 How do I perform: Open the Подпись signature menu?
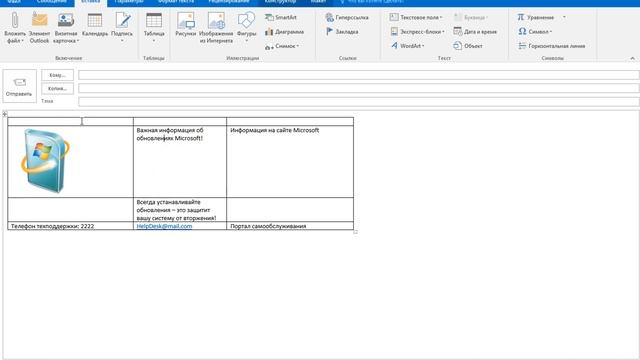click(x=122, y=28)
